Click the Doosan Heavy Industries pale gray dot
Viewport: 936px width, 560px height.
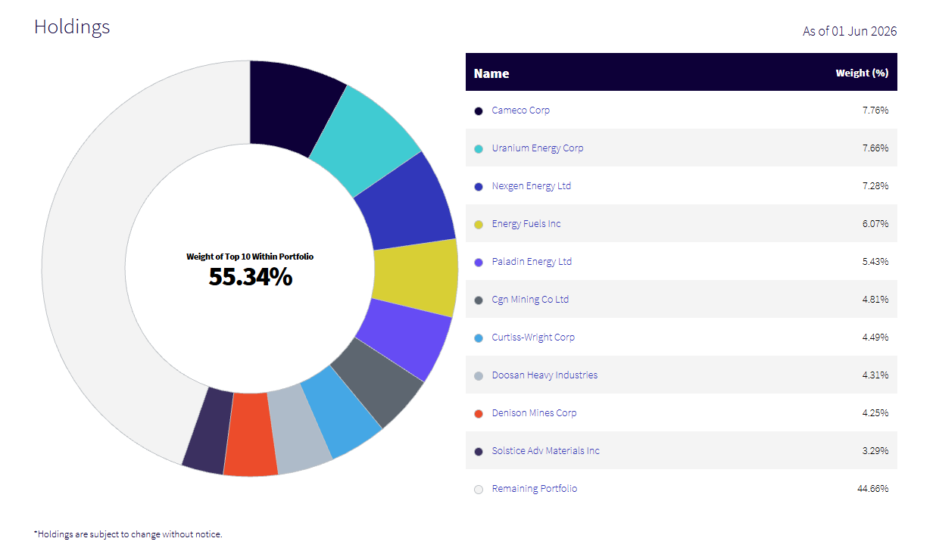coord(479,376)
